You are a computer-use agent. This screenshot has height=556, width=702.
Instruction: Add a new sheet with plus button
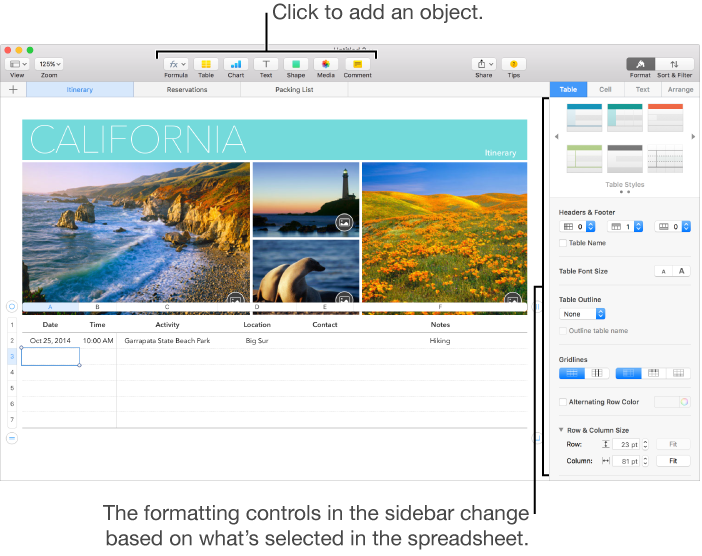click(13, 90)
